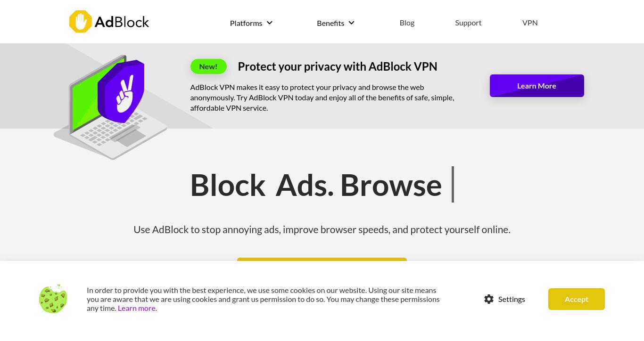
Task: Click the cookie icon in the consent banner
Action: point(53,299)
